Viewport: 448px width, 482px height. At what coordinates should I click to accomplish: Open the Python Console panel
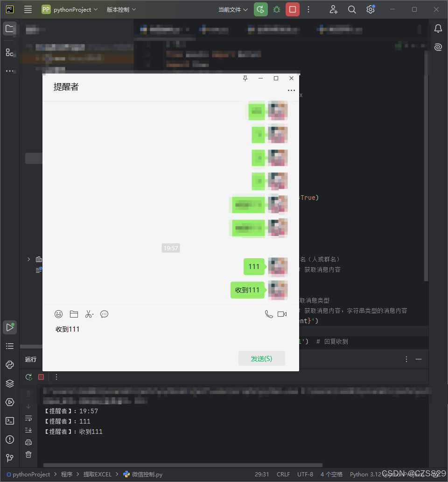point(9,365)
